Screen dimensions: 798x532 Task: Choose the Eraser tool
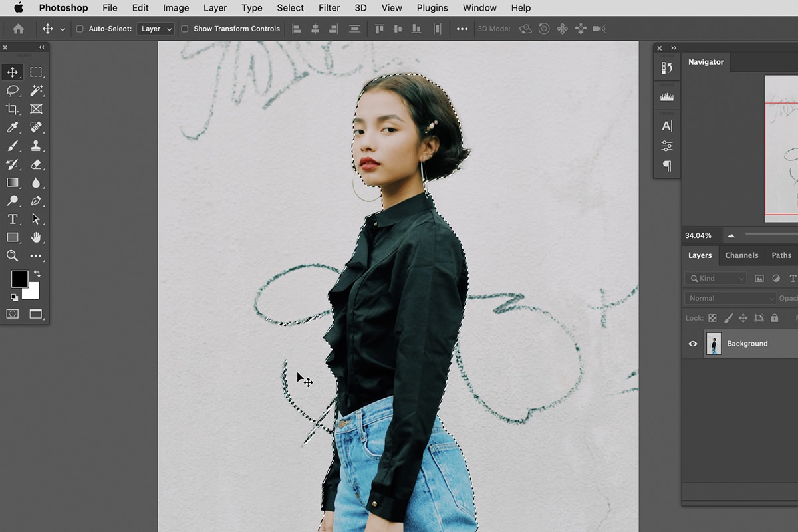[37, 164]
